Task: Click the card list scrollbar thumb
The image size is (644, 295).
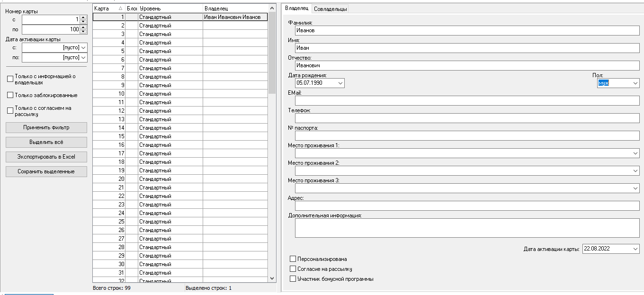Action: 272,53
